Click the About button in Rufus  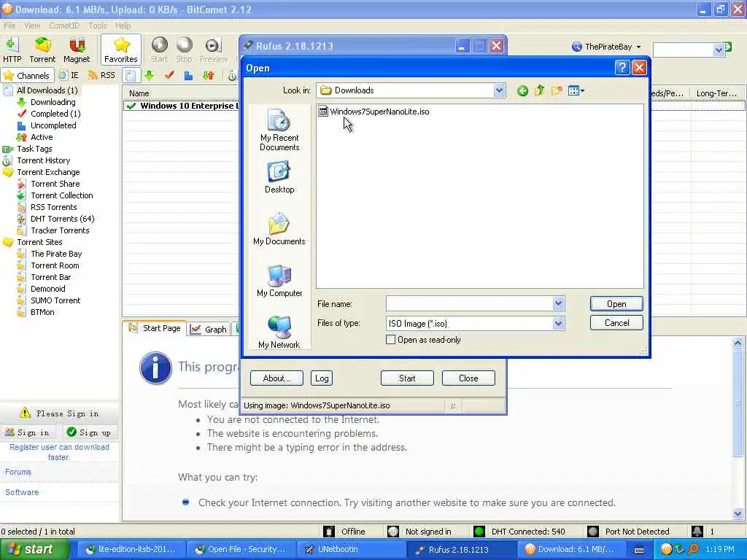click(276, 378)
